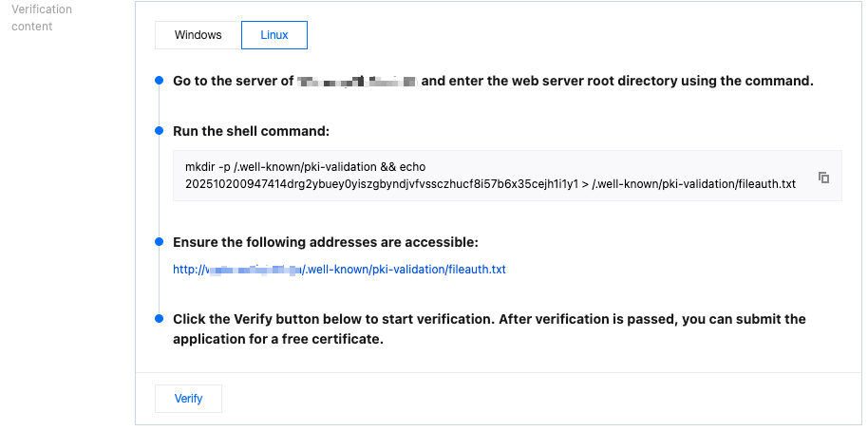Select the Linux tab
The height and width of the screenshot is (431, 868).
pyautogui.click(x=274, y=35)
